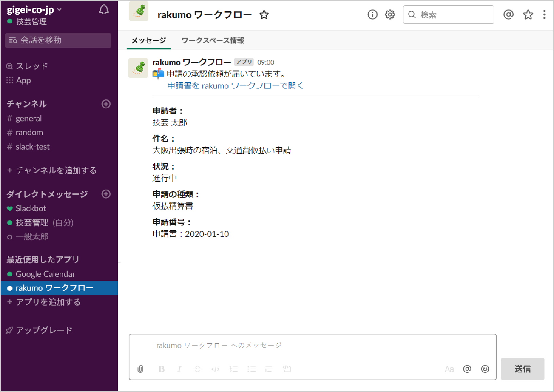Image resolution: width=554 pixels, height=392 pixels.
Task: Switch to the メッセージ tab
Action: click(x=149, y=40)
